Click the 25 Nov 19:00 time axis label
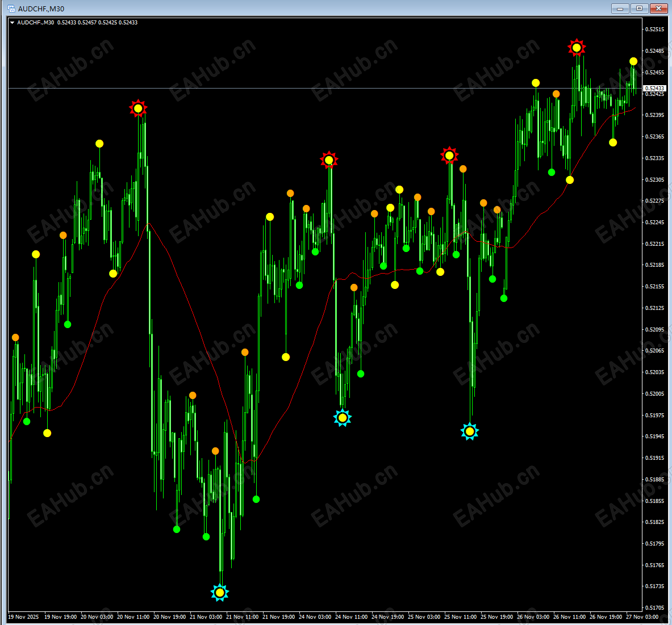This screenshot has width=672, height=625. (x=496, y=617)
